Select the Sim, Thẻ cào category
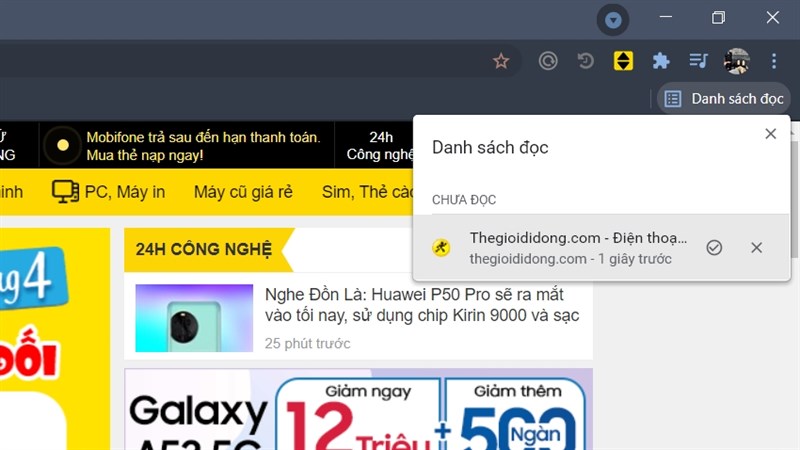This screenshot has width=800, height=450. tap(367, 192)
